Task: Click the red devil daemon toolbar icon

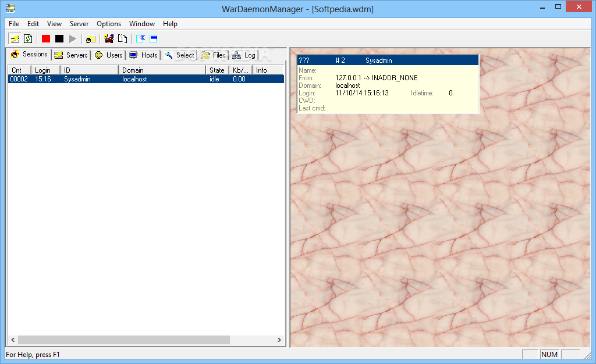Action: [x=109, y=39]
